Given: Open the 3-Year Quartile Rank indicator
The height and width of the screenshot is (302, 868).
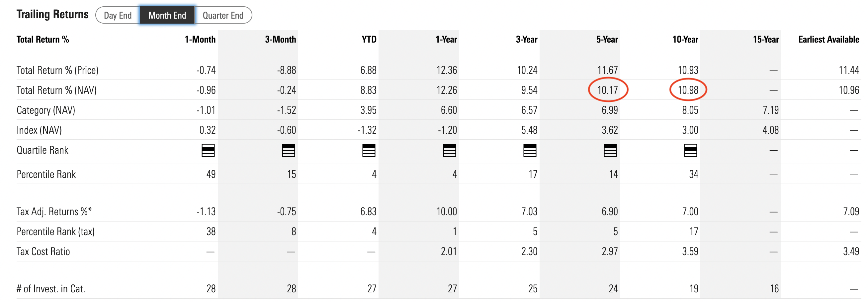Looking at the screenshot, I should coord(531,151).
